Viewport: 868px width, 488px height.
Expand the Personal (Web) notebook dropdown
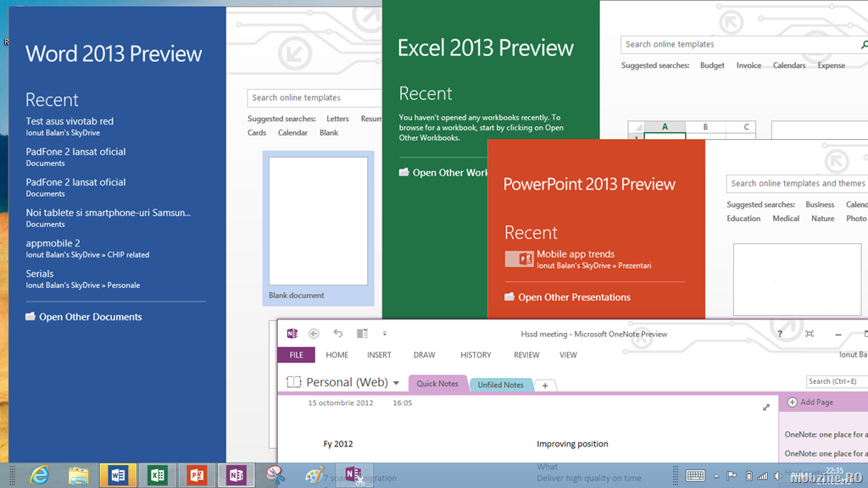[x=396, y=383]
